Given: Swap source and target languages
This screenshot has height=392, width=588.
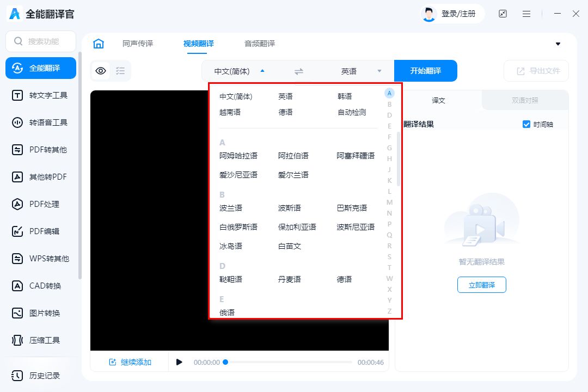Looking at the screenshot, I should (x=298, y=71).
